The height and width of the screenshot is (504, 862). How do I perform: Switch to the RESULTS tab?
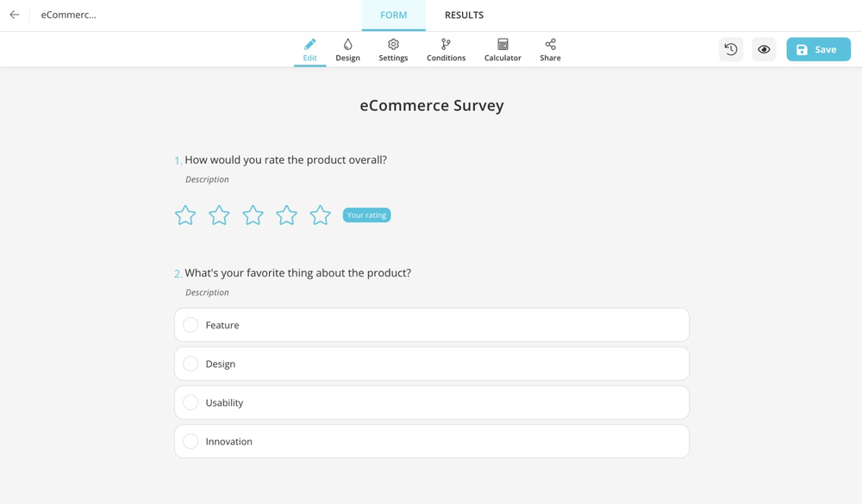click(x=464, y=16)
